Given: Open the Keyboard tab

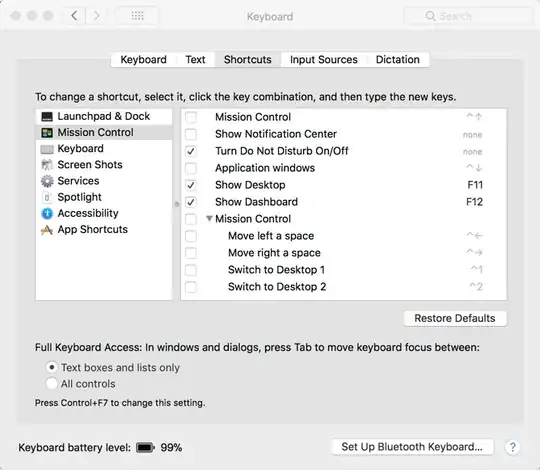Looking at the screenshot, I should [x=143, y=60].
